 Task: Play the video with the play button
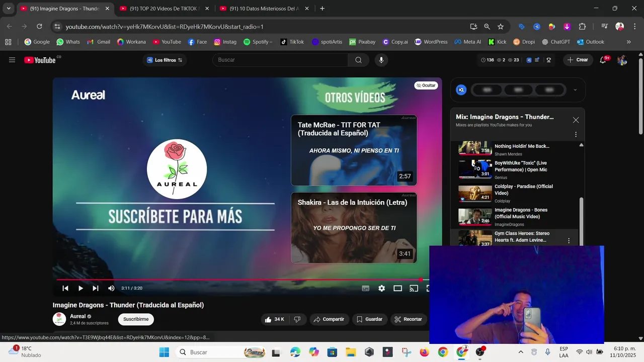click(x=80, y=288)
